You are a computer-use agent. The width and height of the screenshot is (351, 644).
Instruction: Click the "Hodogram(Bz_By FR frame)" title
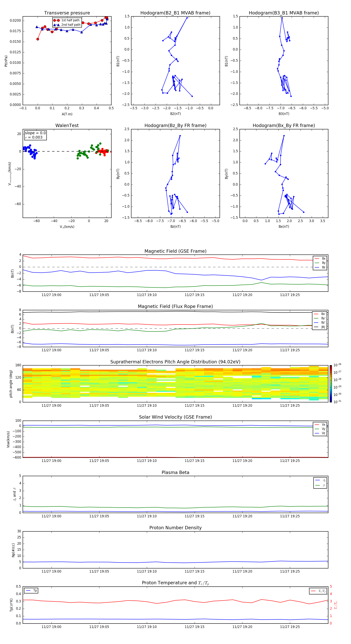point(175,125)
